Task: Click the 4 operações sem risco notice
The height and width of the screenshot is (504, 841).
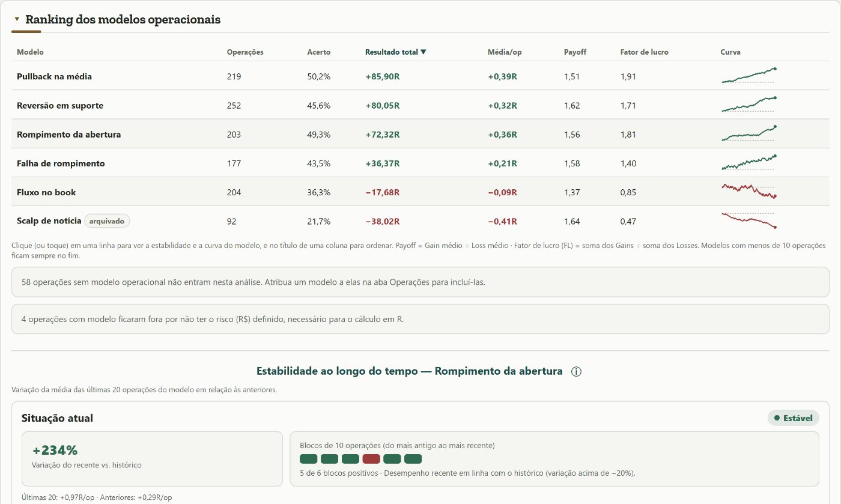Action: tap(421, 319)
